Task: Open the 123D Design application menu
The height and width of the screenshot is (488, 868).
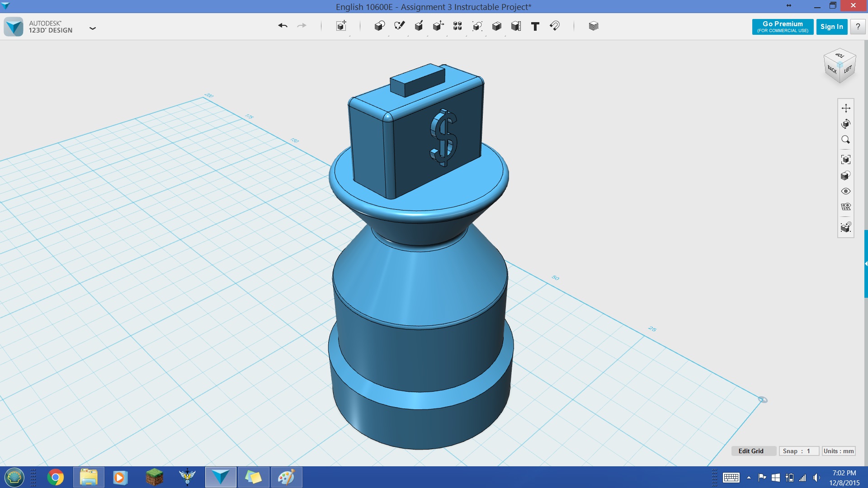Action: (93, 28)
